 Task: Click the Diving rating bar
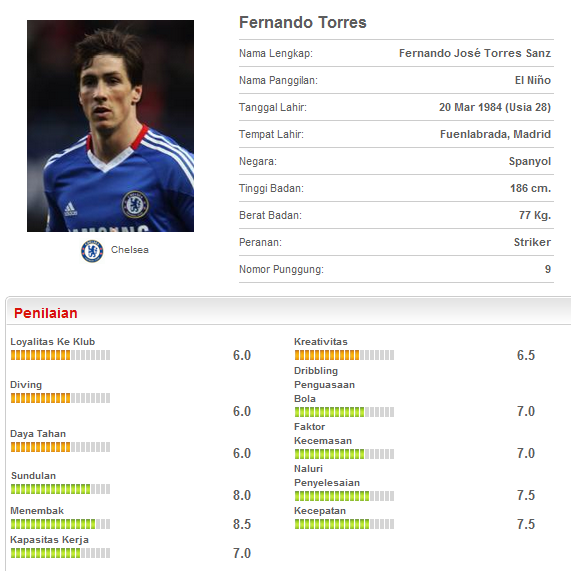[60, 398]
